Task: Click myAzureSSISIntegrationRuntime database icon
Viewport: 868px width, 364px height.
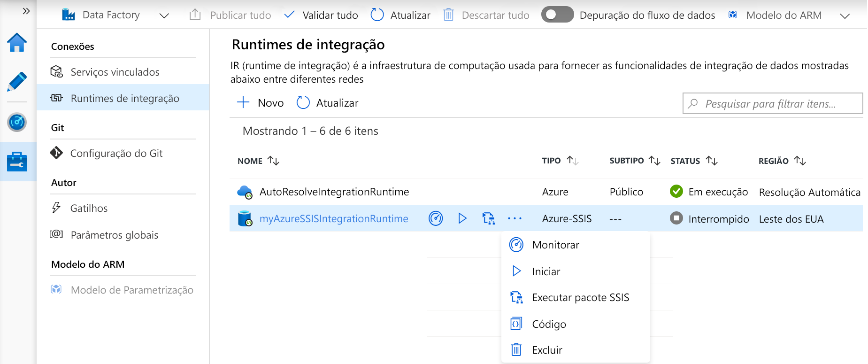Action: click(245, 218)
